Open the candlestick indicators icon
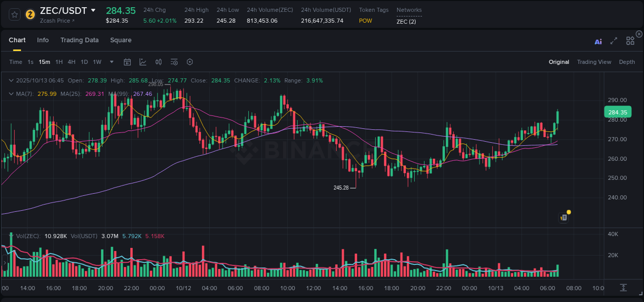Screen dimensions: 644x302 click(x=158, y=62)
